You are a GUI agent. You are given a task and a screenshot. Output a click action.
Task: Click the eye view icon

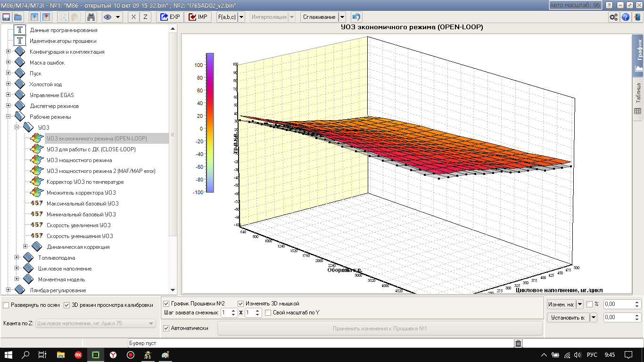click(x=107, y=17)
